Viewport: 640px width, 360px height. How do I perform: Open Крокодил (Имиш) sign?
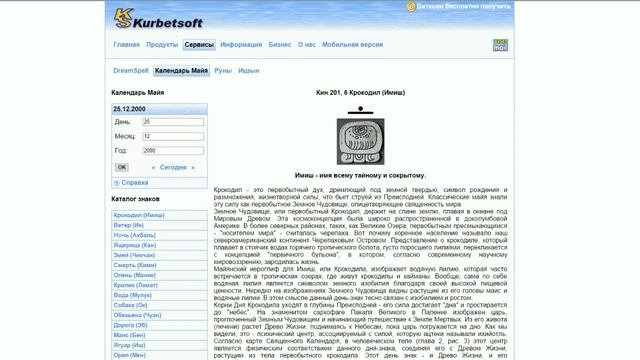coord(139,215)
